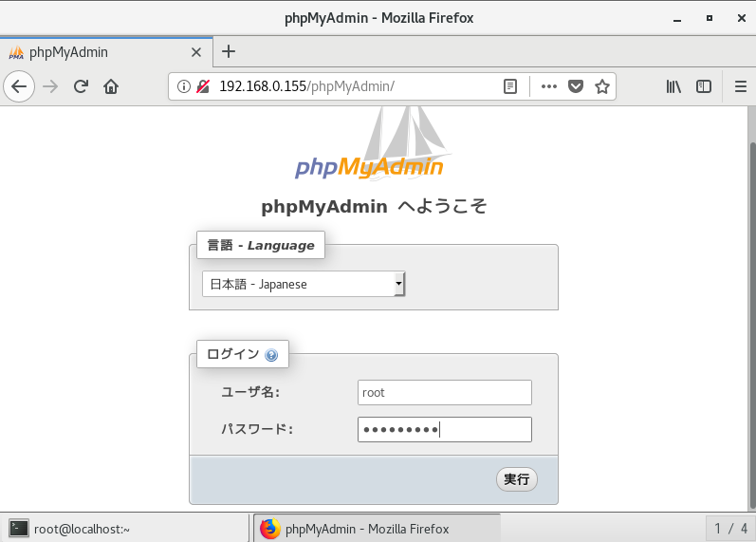Click the page vertical scrollbar
The image size is (756, 542).
751,326
